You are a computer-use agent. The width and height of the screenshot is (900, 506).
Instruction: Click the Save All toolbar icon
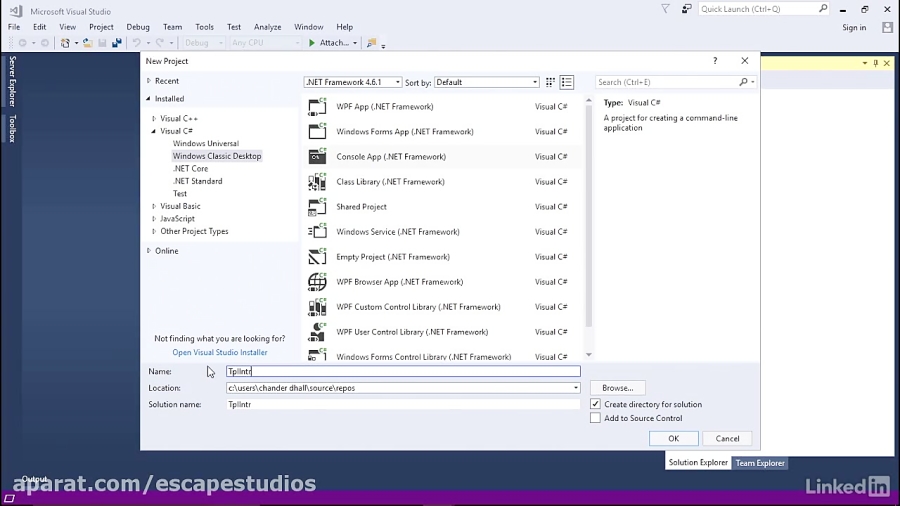(x=116, y=43)
